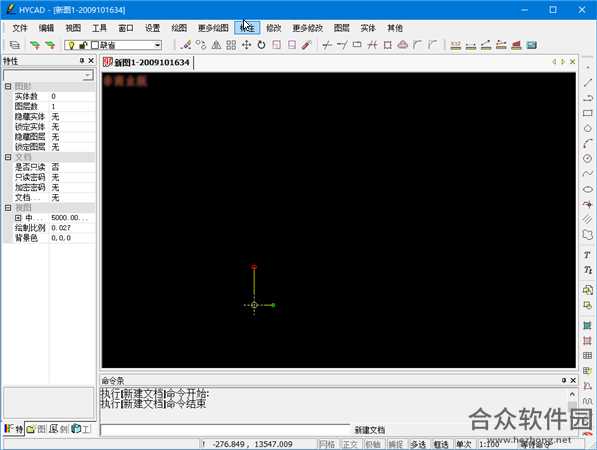Click the Mirror tool icon
This screenshot has height=450, width=597.
[x=216, y=45]
